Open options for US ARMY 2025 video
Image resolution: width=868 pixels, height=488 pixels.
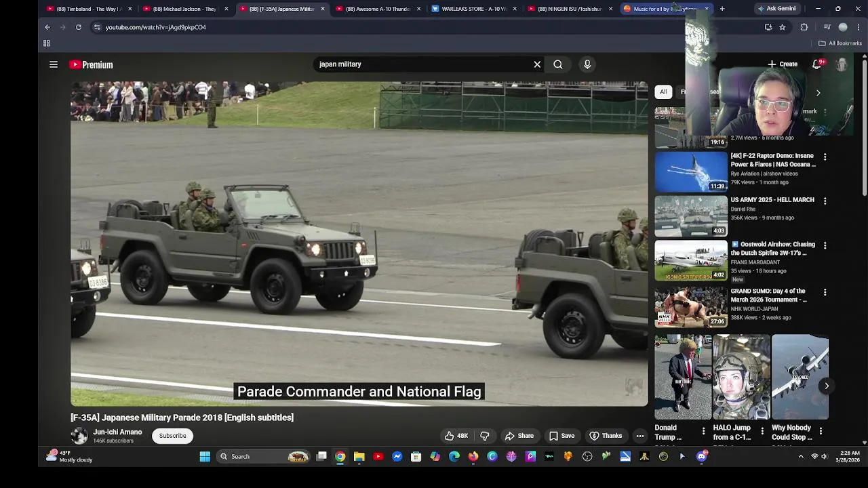click(825, 201)
